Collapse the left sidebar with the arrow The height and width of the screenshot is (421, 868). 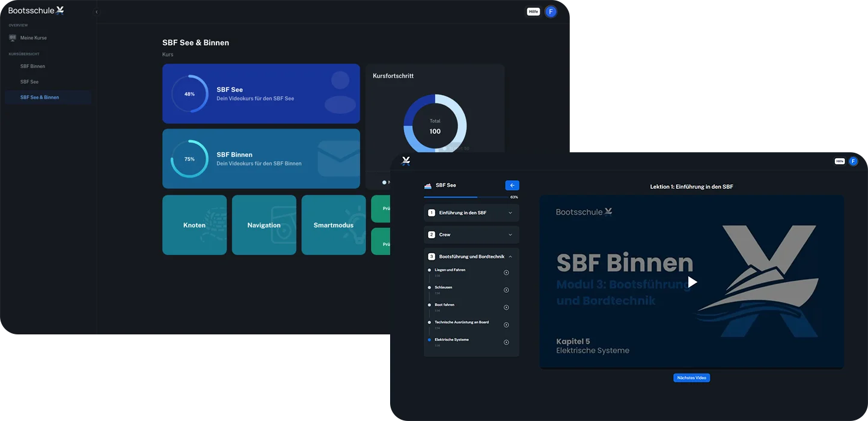(96, 12)
